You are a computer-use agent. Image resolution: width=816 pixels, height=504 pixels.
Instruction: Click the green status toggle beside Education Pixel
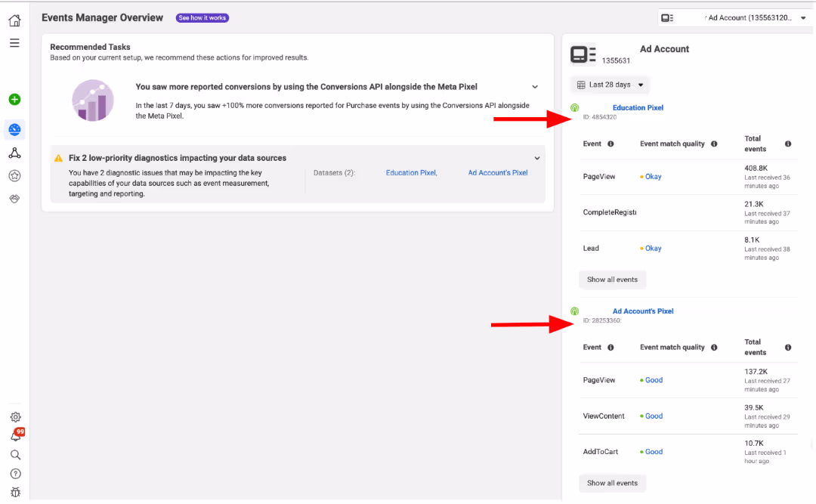574,107
